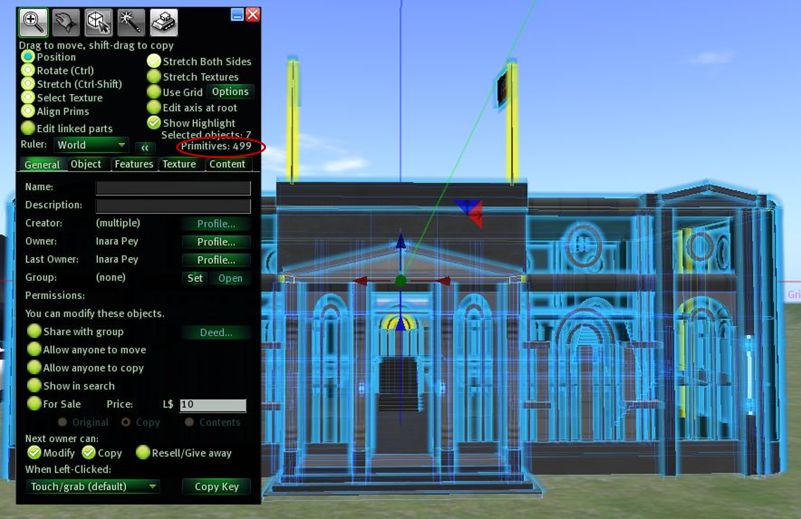Toggle the Show Highlight checkbox
This screenshot has height=519, width=801.
click(154, 122)
